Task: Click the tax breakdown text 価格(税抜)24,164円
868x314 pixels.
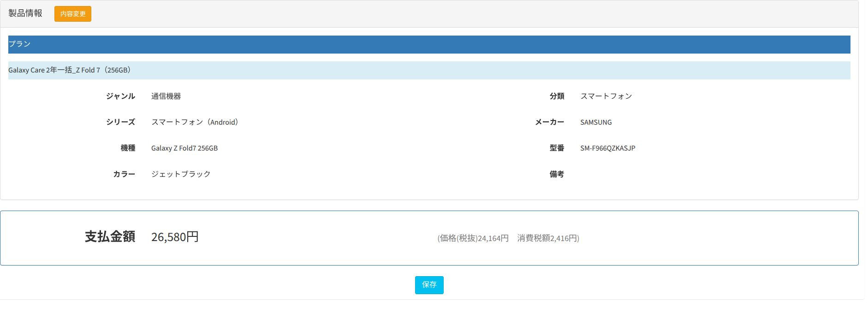Action: pos(473,238)
